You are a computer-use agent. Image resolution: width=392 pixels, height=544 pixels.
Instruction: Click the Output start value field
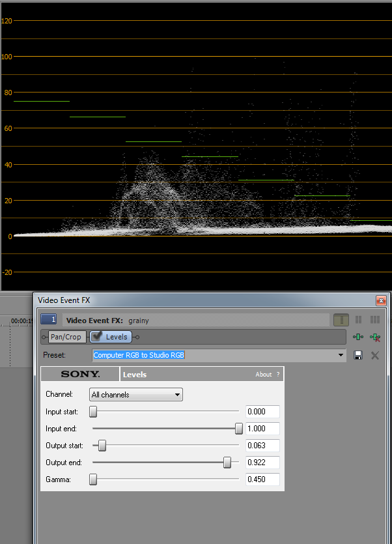[x=262, y=446]
